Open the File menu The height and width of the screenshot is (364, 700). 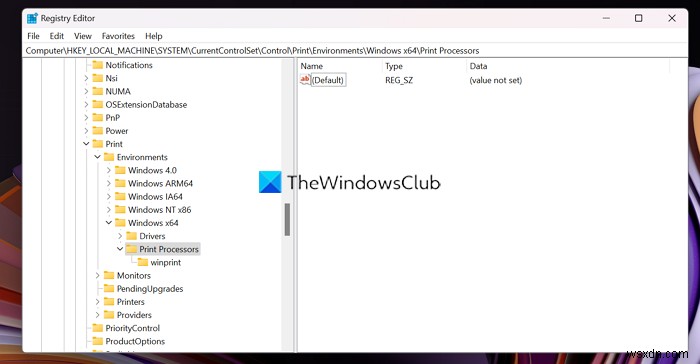33,36
